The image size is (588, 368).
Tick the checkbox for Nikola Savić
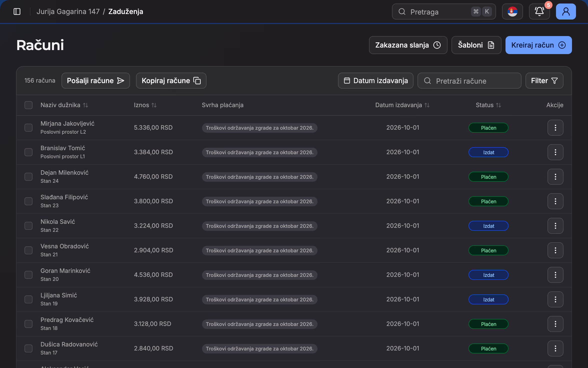(28, 226)
